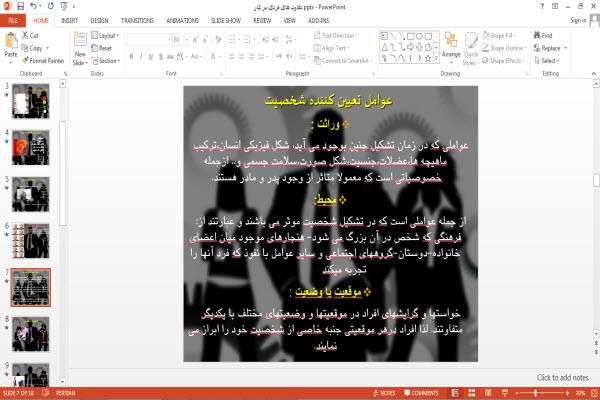Image resolution: width=600 pixels, height=400 pixels.
Task: Open the DESIGN tab
Action: click(99, 21)
